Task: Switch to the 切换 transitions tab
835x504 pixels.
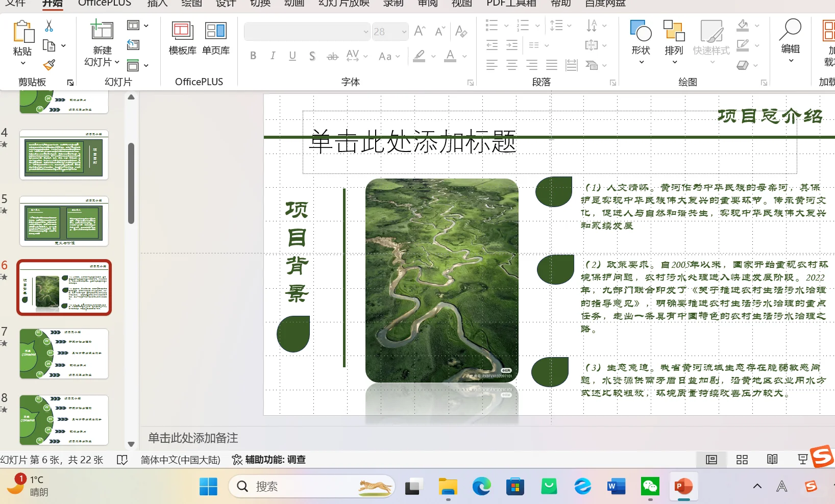Action: [260, 4]
